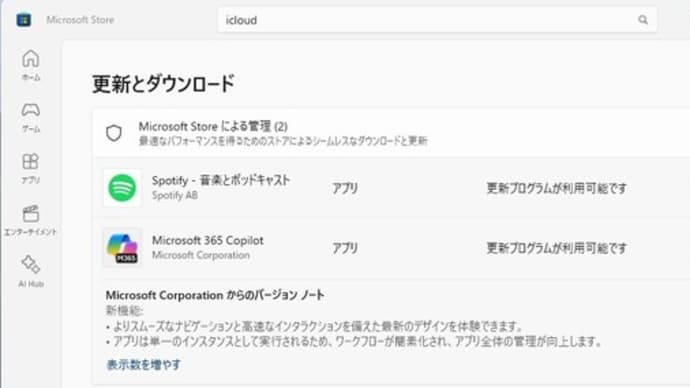Click Spotify's 更新プログラムが利用可能です status

pyautogui.click(x=557, y=188)
